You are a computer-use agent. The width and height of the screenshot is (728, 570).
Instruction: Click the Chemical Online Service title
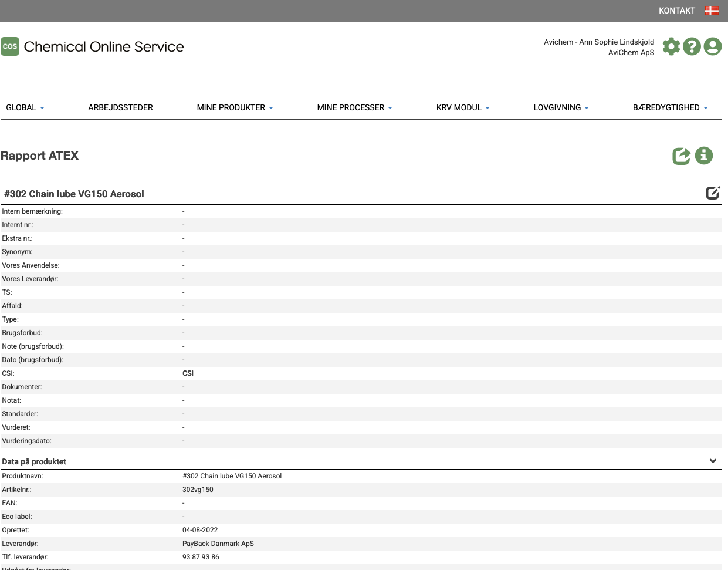tap(104, 47)
